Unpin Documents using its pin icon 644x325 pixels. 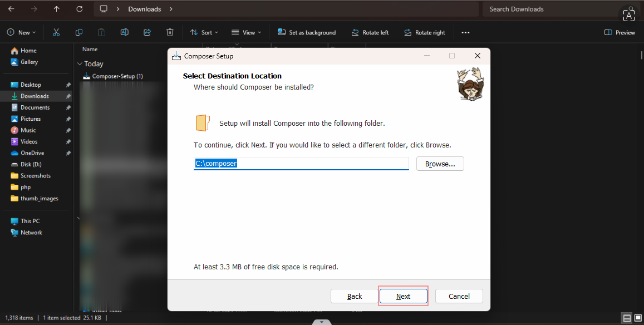(68, 107)
